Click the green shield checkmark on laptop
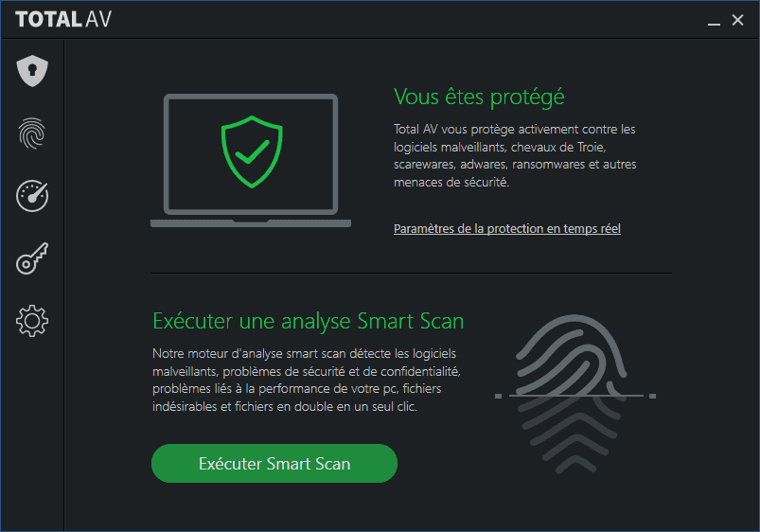Image resolution: width=760 pixels, height=532 pixels. click(x=252, y=151)
